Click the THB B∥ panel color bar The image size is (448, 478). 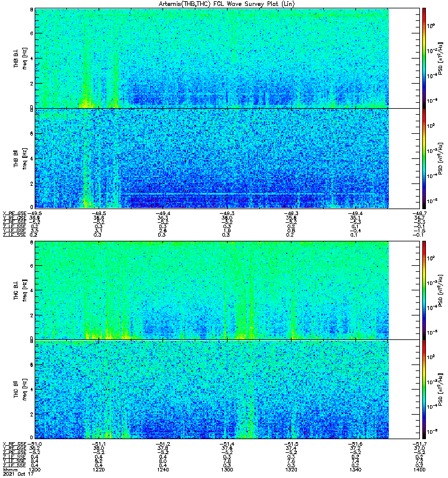424,158
